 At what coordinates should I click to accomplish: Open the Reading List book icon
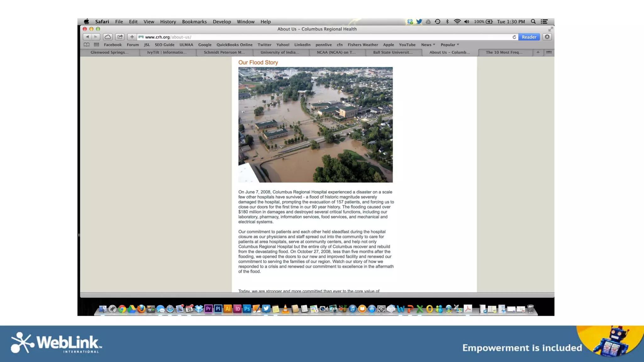pyautogui.click(x=86, y=45)
